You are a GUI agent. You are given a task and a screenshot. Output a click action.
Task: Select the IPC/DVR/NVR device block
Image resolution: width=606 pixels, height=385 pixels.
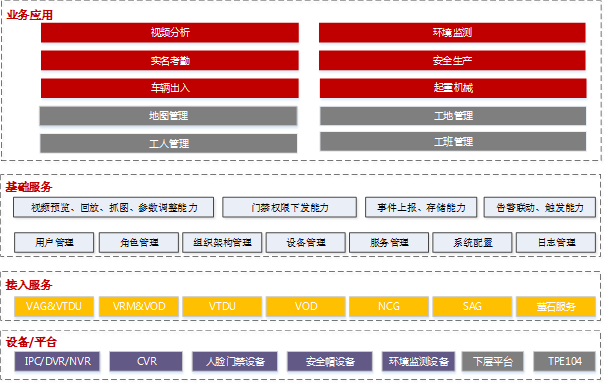coord(57,361)
